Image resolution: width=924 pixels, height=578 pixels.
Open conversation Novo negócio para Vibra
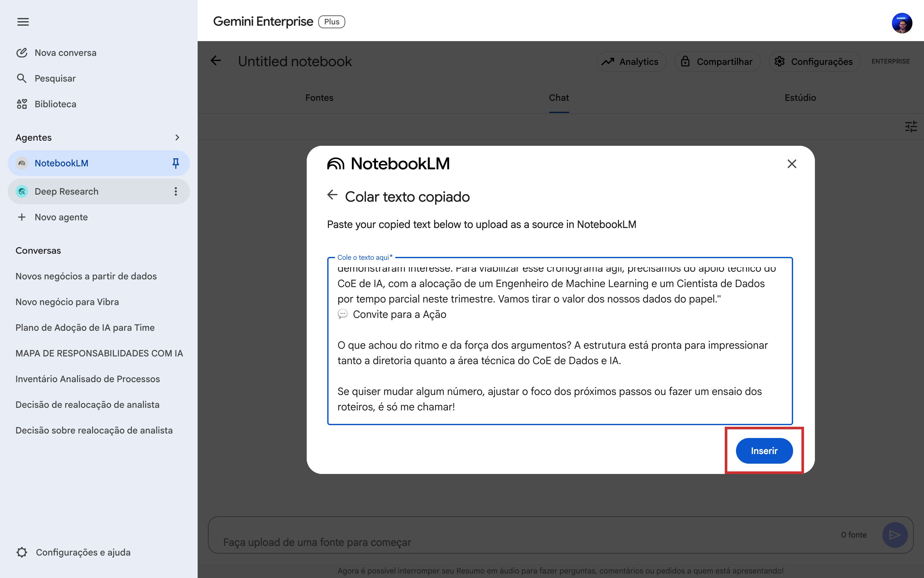tap(67, 302)
